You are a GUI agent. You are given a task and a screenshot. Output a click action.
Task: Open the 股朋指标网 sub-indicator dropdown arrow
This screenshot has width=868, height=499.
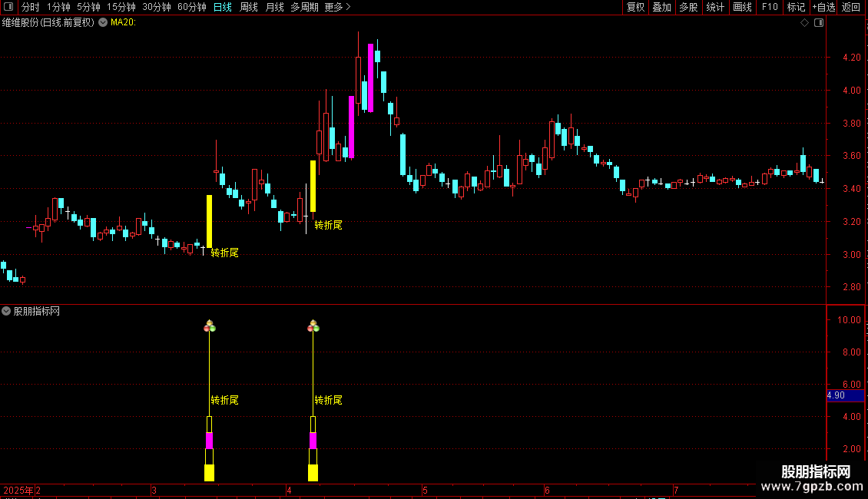pos(6,312)
